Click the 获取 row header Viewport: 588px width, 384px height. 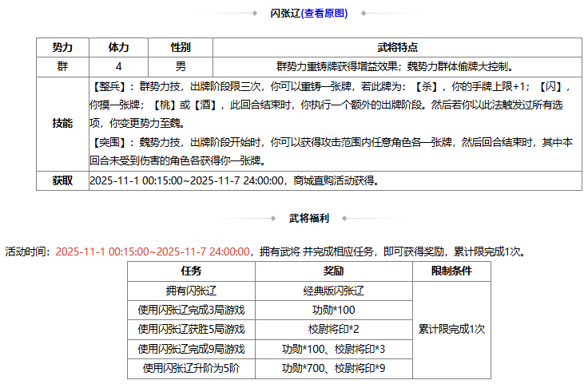click(x=62, y=180)
